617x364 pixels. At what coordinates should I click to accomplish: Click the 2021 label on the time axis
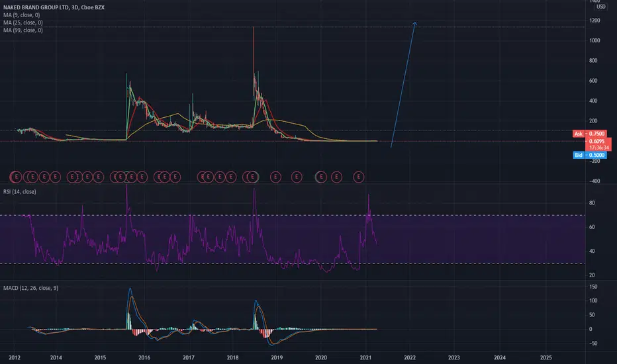366,357
